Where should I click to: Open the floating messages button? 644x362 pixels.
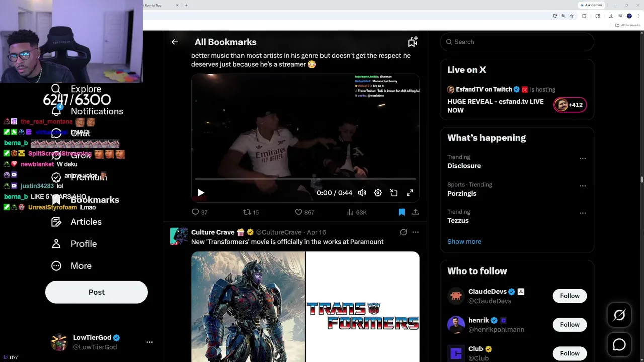pos(619,345)
